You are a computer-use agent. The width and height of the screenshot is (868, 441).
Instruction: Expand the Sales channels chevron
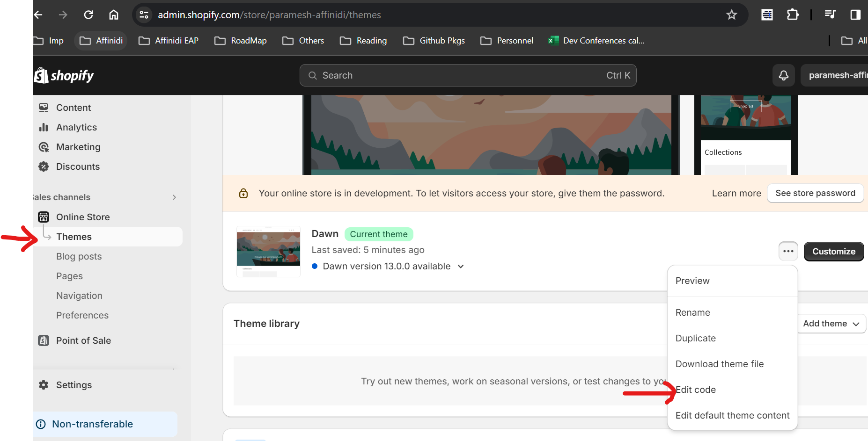coord(174,197)
